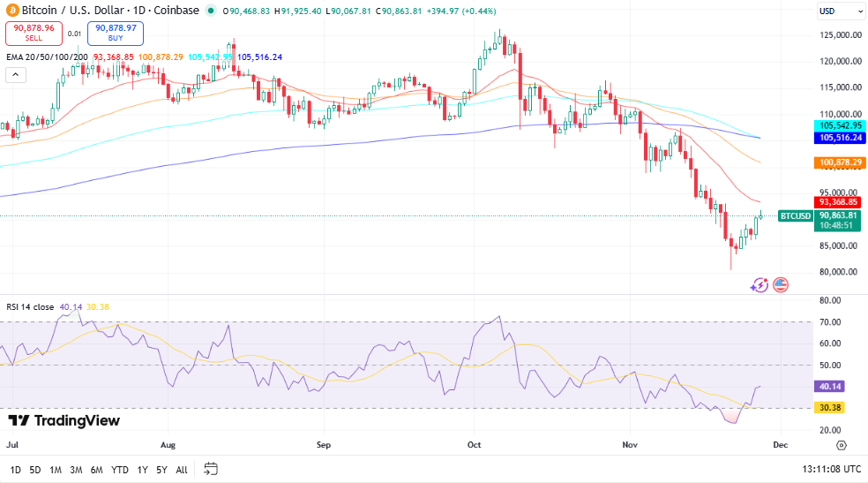Click the Bitcoin symbol logo icon
The width and height of the screenshot is (868, 483).
[11, 11]
